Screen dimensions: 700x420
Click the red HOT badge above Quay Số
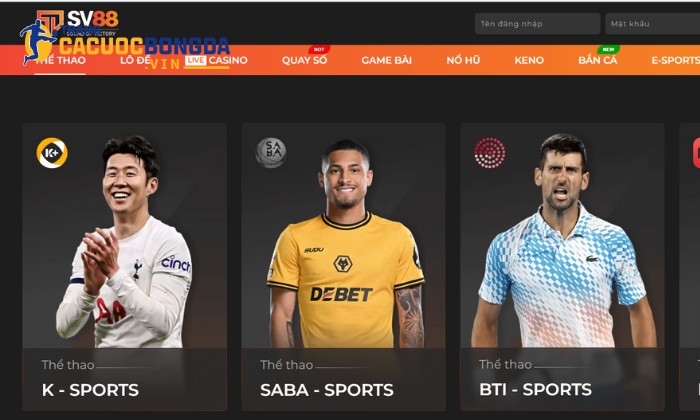click(319, 50)
